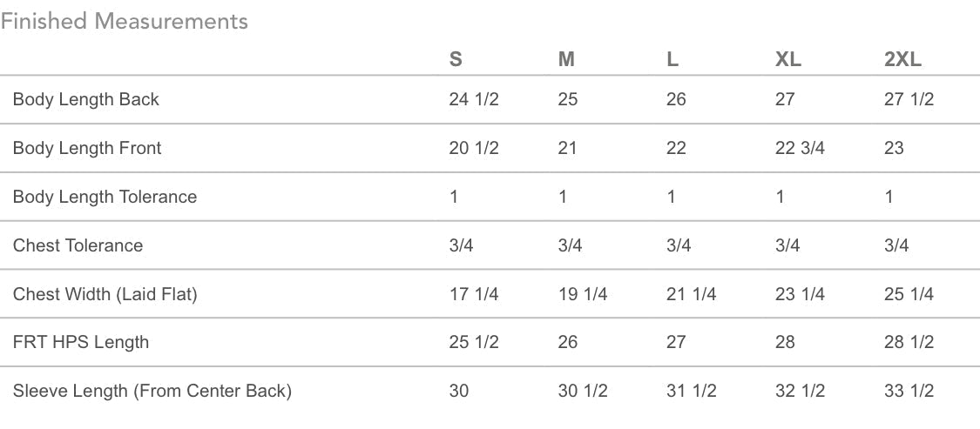Select the 17 1/4 chest width value

click(x=474, y=294)
